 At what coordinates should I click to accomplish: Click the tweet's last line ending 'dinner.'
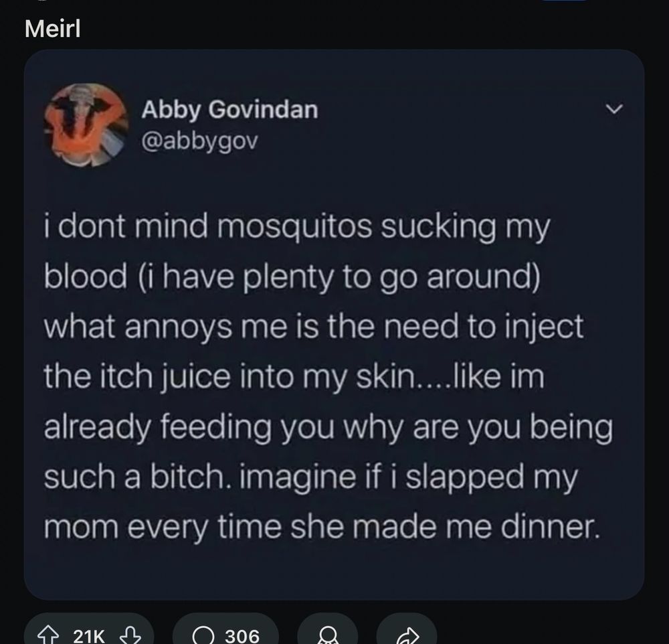pos(322,527)
